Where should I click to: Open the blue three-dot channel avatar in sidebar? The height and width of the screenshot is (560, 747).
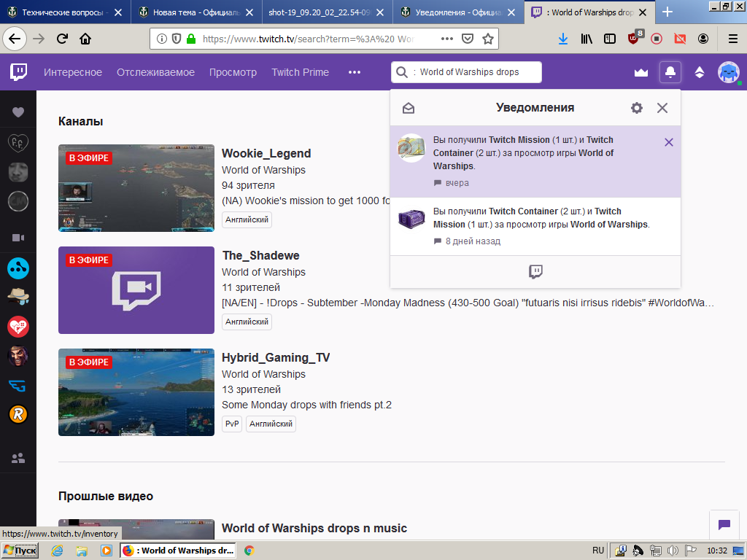click(18, 268)
